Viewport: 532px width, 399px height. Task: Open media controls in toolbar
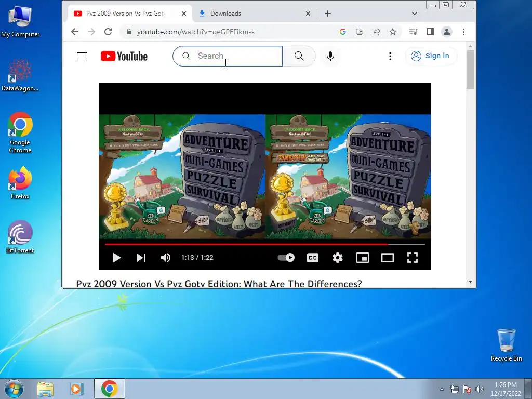(413, 32)
